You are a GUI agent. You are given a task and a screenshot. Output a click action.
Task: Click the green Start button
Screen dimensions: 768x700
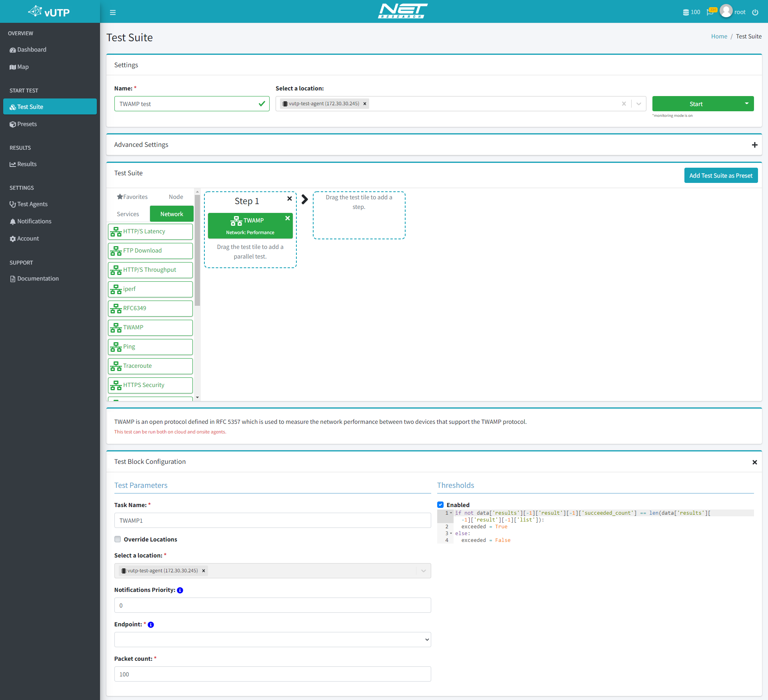(696, 104)
